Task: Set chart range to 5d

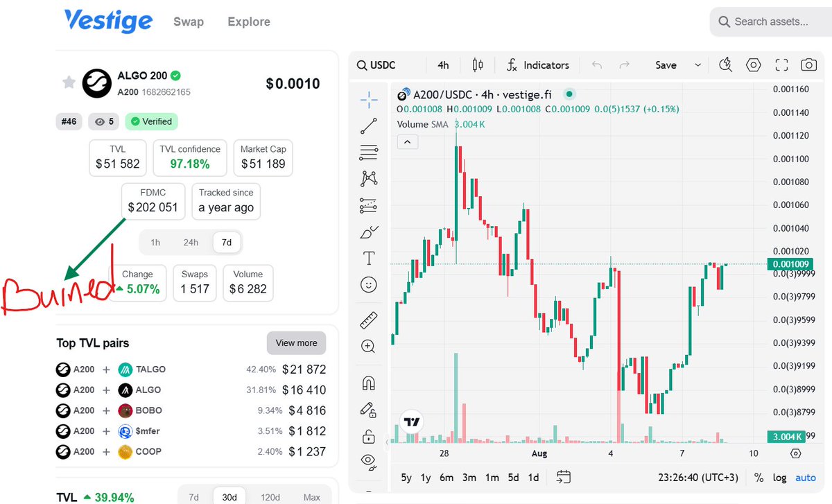Action: tap(513, 478)
